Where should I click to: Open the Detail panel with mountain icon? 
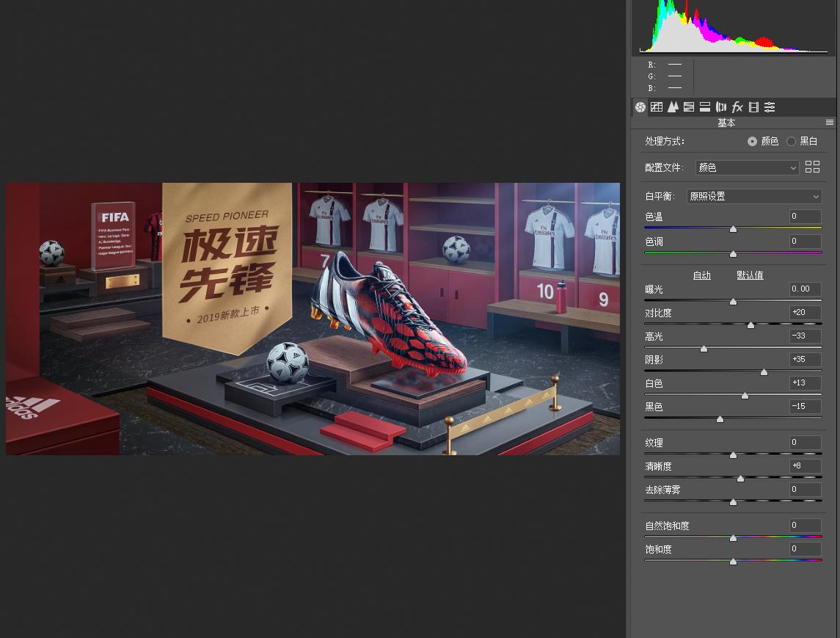click(x=673, y=107)
